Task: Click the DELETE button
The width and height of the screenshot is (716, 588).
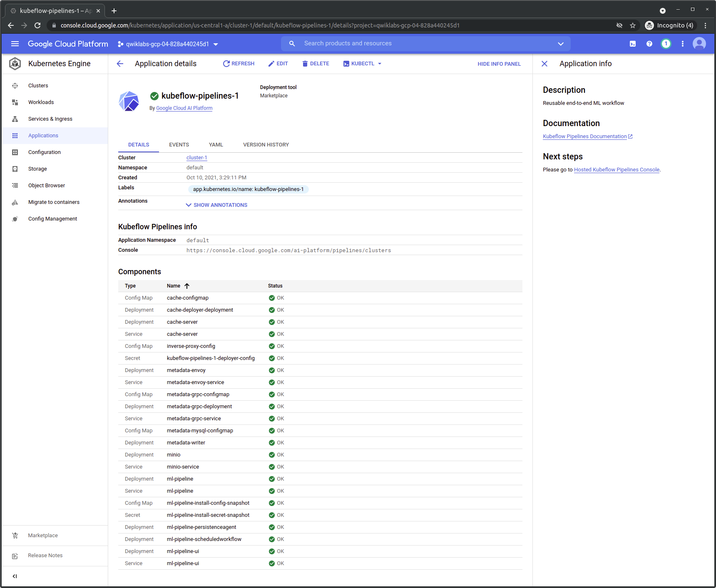Action: (316, 64)
